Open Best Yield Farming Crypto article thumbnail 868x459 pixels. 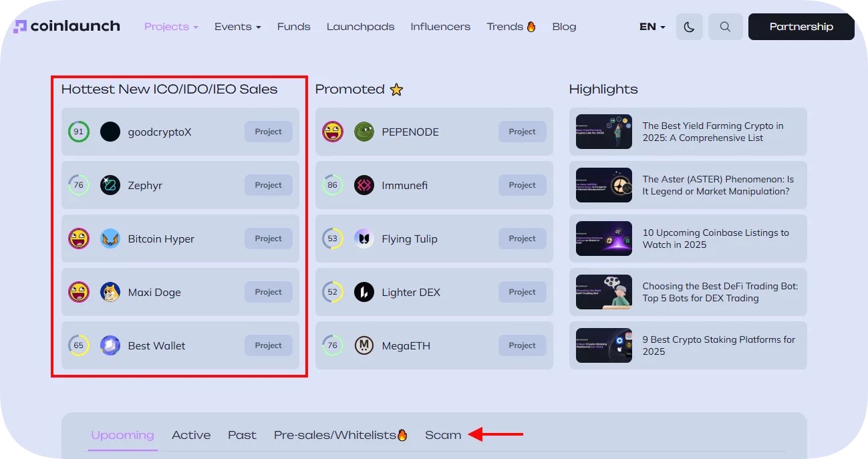[604, 132]
